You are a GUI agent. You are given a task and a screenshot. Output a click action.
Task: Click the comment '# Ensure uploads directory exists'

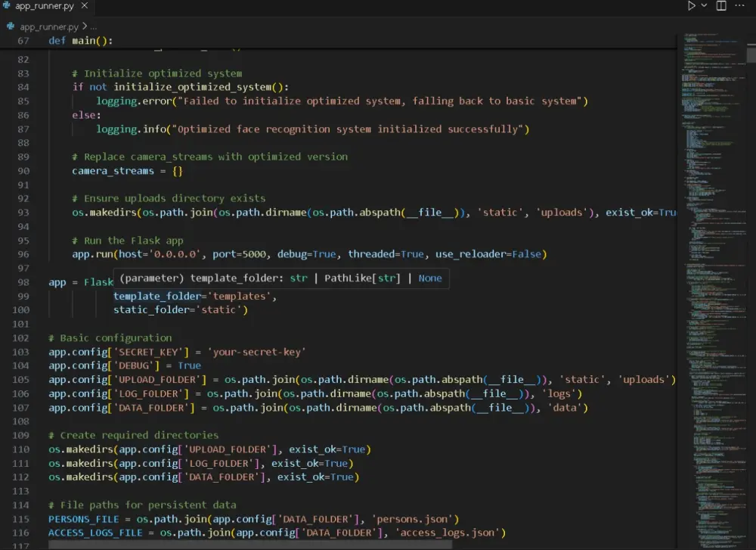coord(169,199)
